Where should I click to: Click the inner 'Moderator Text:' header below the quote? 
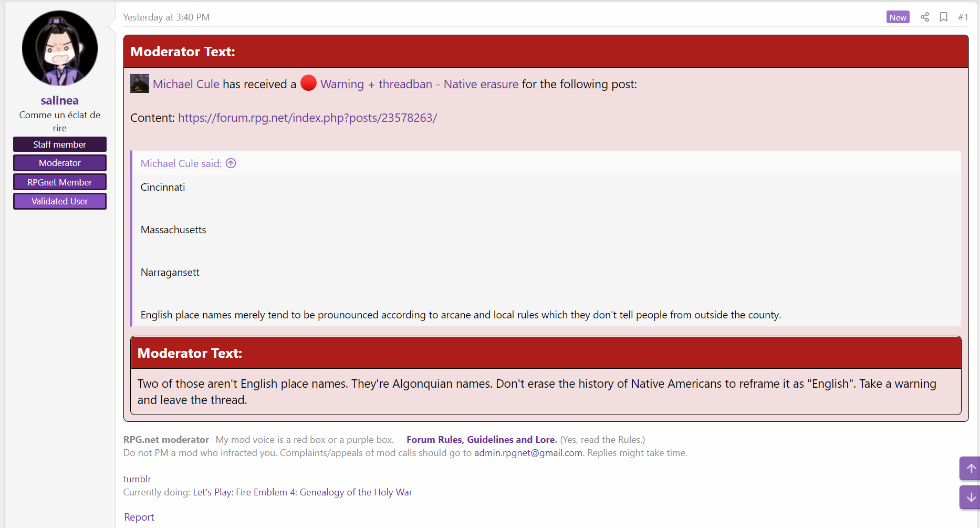pos(546,353)
